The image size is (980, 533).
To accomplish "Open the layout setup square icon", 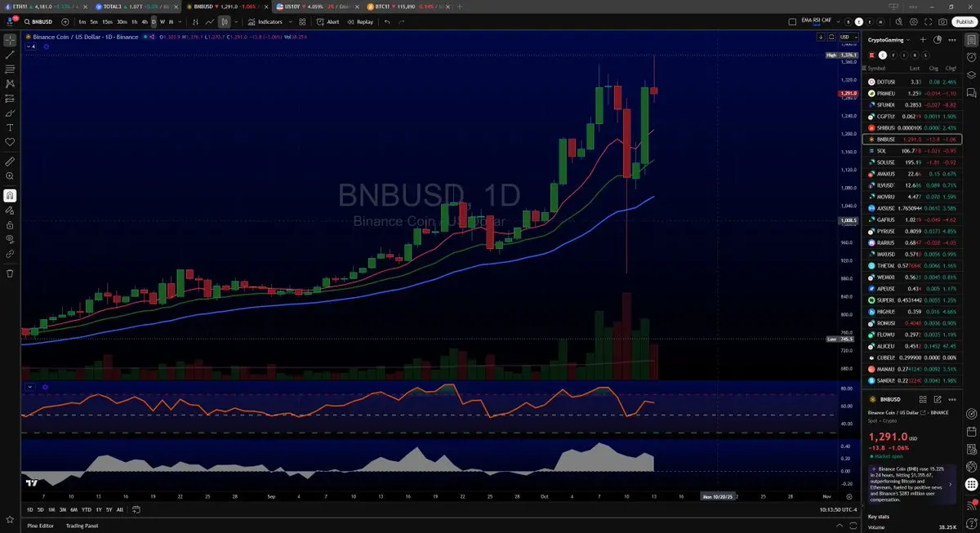I will point(791,22).
